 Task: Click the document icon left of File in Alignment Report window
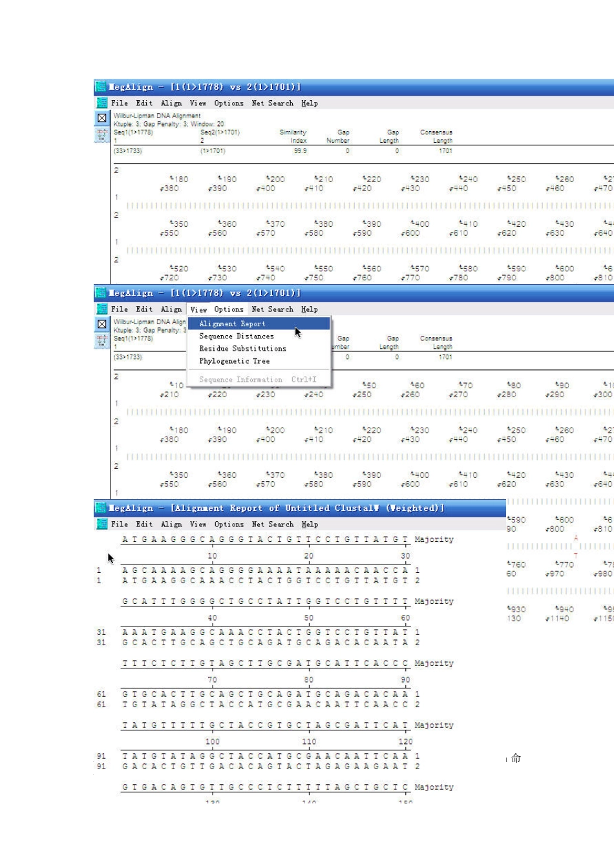pos(101,524)
